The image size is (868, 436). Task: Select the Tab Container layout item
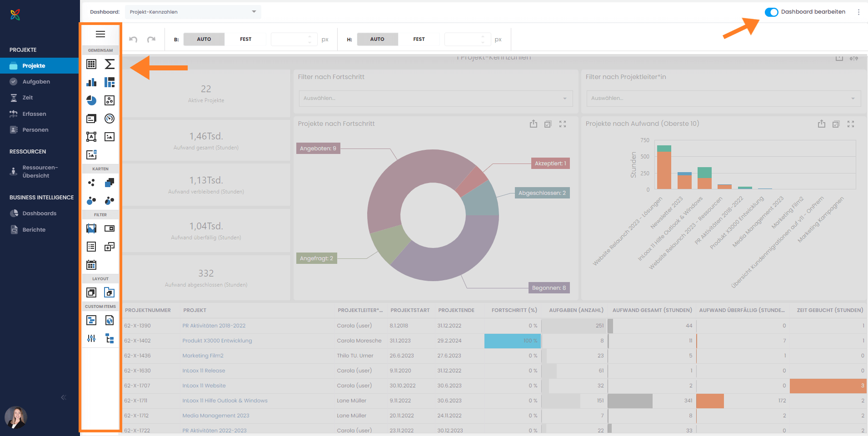pos(110,292)
